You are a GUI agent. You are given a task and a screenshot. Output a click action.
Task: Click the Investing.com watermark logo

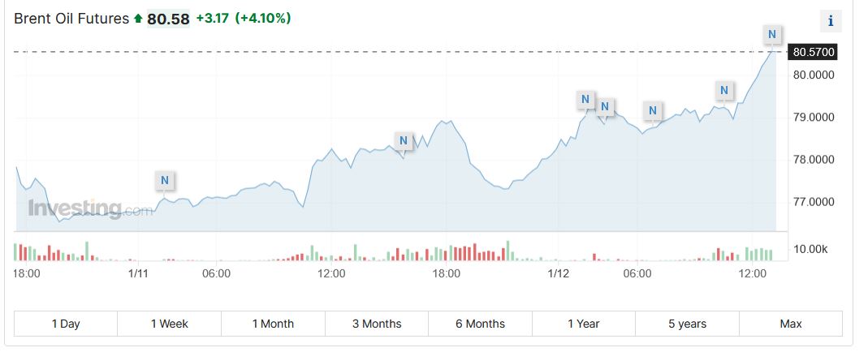coord(89,208)
